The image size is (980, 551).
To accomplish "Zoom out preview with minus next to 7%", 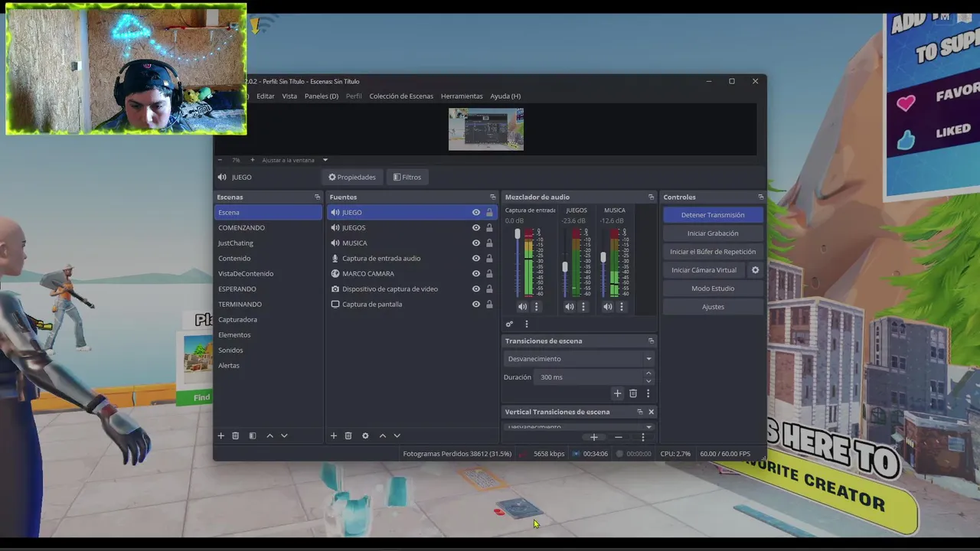I will pyautogui.click(x=220, y=160).
